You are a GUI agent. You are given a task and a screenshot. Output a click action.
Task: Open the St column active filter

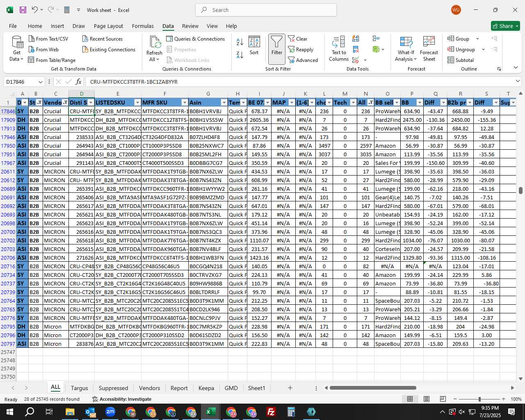click(x=39, y=103)
